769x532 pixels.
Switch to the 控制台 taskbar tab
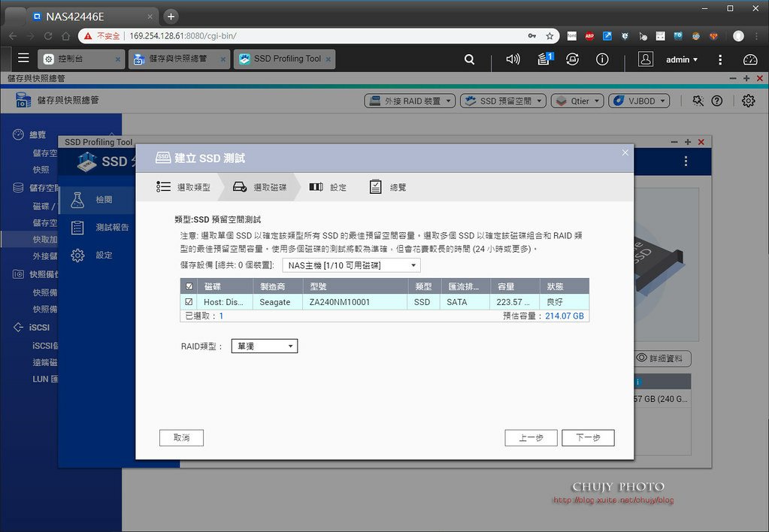point(81,59)
